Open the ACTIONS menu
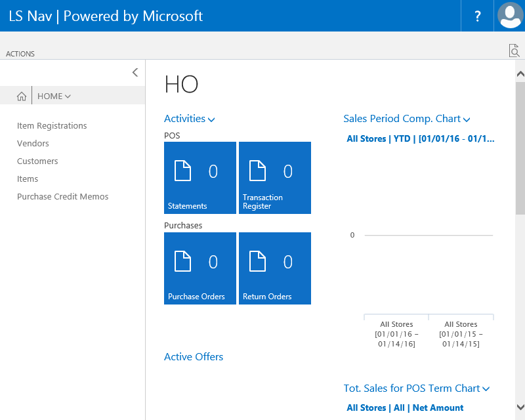525x420 pixels. (x=20, y=54)
